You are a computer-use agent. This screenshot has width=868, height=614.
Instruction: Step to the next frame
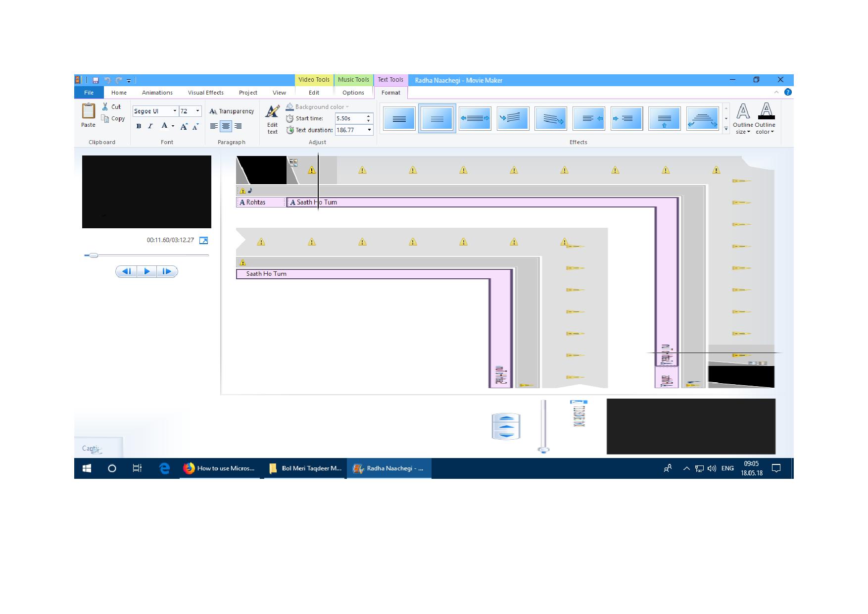click(x=167, y=271)
